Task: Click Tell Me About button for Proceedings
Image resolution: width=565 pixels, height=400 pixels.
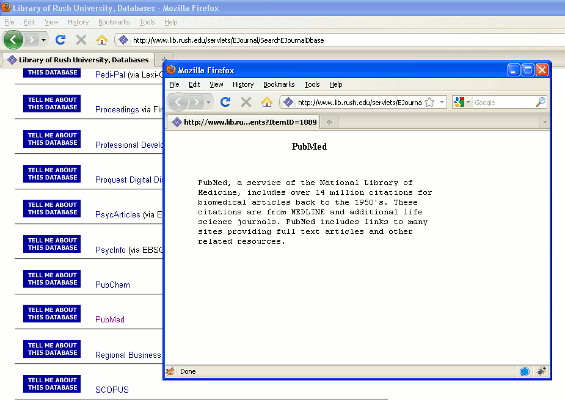Action: click(x=52, y=104)
